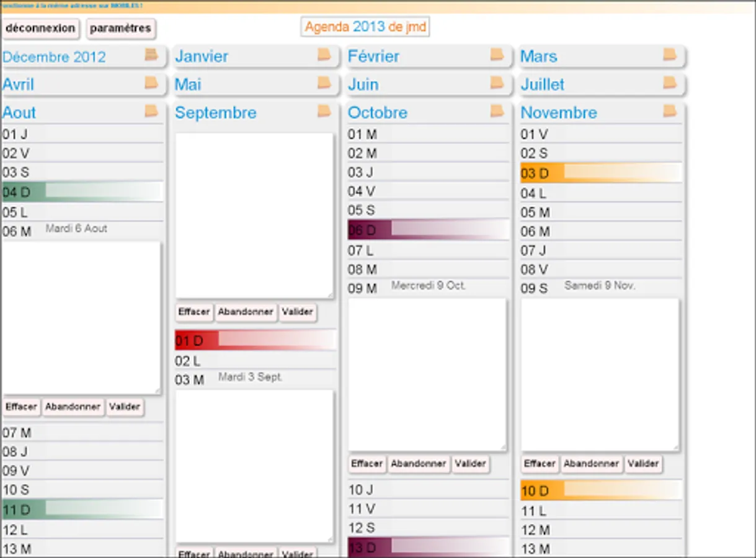
Task: Open the note icon for Mai
Action: pyautogui.click(x=324, y=82)
